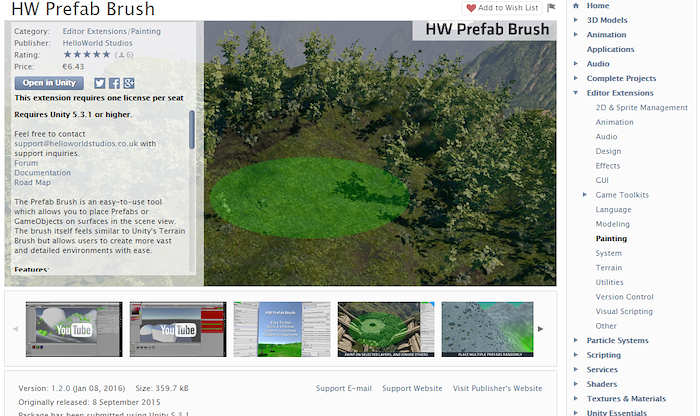Expand the Animation category arrow
The width and height of the screenshot is (700, 416).
click(x=575, y=34)
